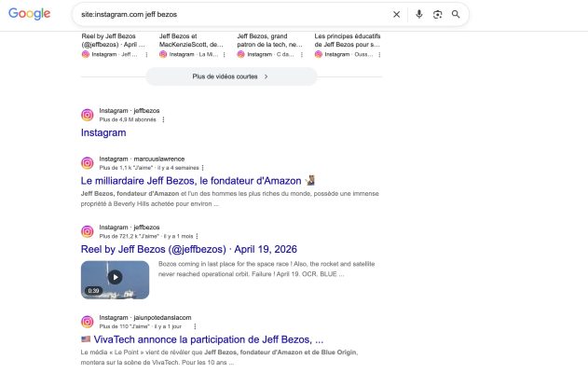The image size is (588, 373).
Task: Click the short video title 'Jeff Bezos et MacKenzieScott'
Action: point(191,40)
